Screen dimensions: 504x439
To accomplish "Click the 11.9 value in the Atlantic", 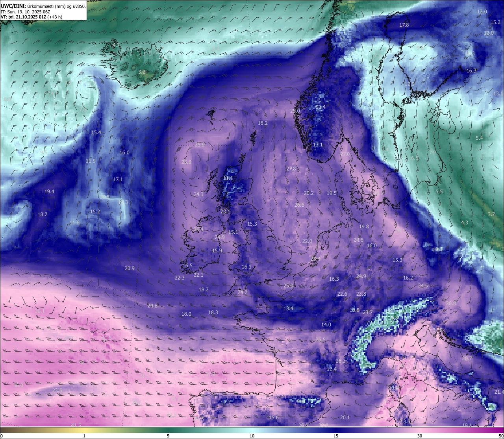I will coord(91,161).
